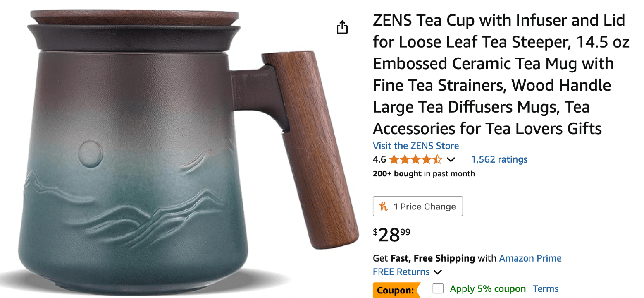The height and width of the screenshot is (298, 644).
Task: Tick the Apply 5% coupon checkbox
Action: pos(438,288)
